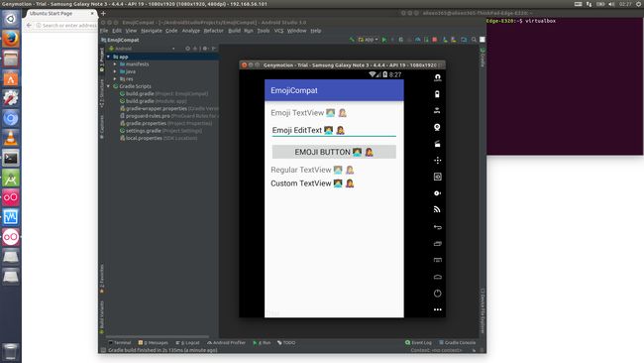
Task: Toggle the 2: Favorites tool window tab
Action: 102,279
